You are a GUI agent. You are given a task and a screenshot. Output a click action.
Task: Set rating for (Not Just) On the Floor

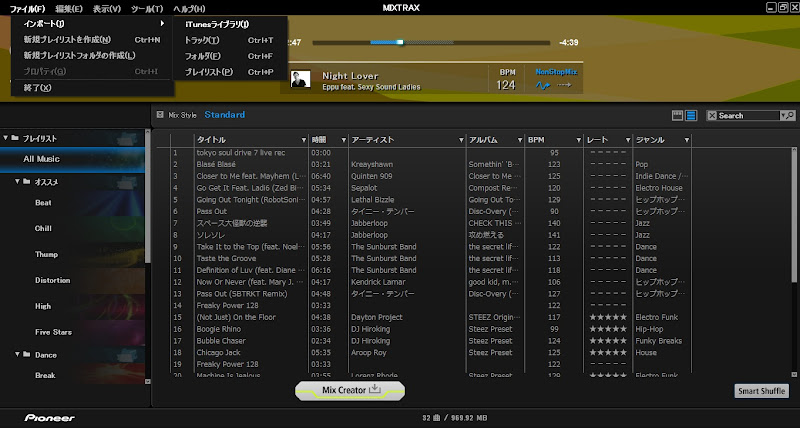tap(608, 317)
